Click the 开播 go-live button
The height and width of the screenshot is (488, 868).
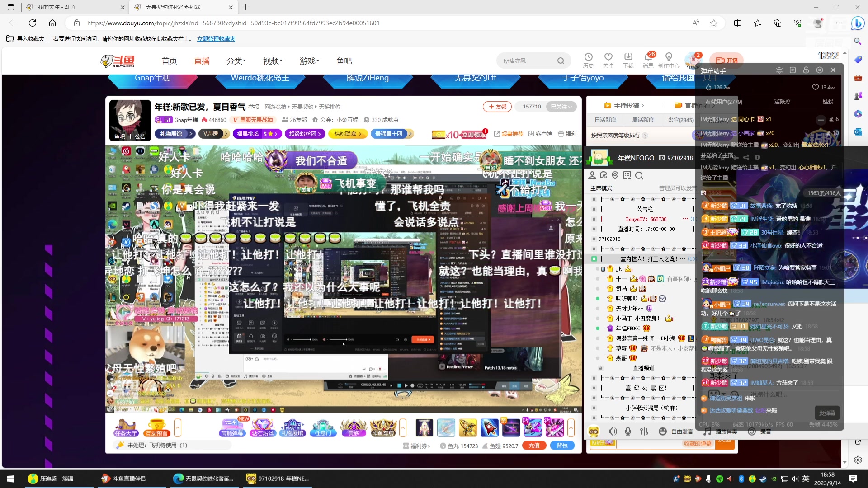[x=726, y=61]
